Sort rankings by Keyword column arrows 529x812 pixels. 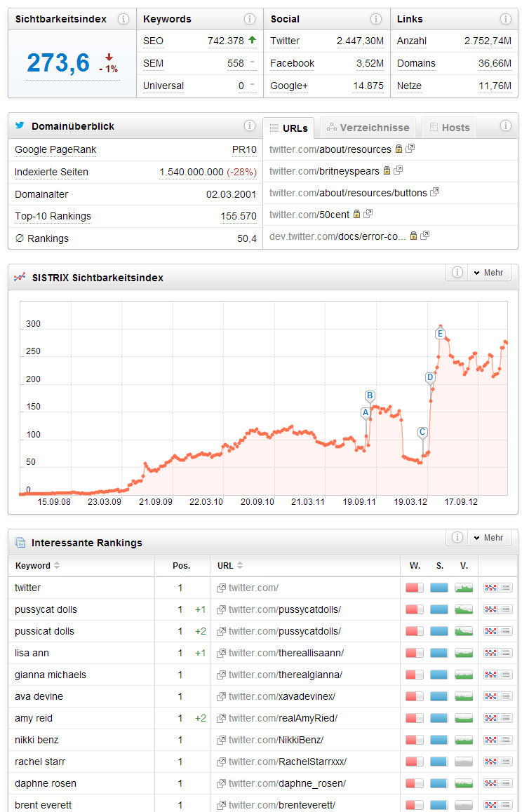57,566
